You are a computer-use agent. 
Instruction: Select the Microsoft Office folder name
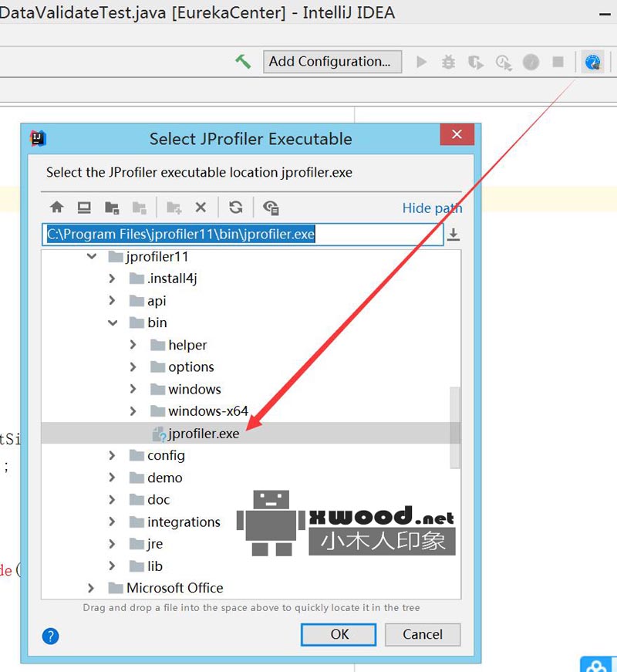click(x=175, y=588)
